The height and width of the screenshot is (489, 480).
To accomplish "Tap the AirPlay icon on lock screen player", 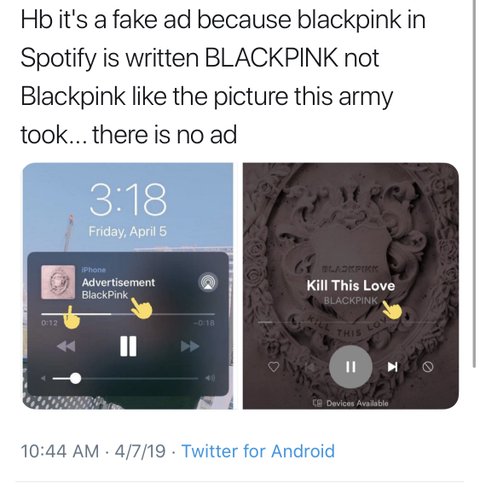I will tap(208, 283).
